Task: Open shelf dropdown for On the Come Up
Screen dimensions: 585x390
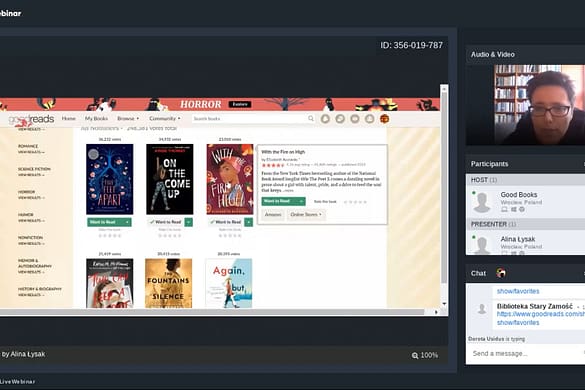Action: [189, 222]
